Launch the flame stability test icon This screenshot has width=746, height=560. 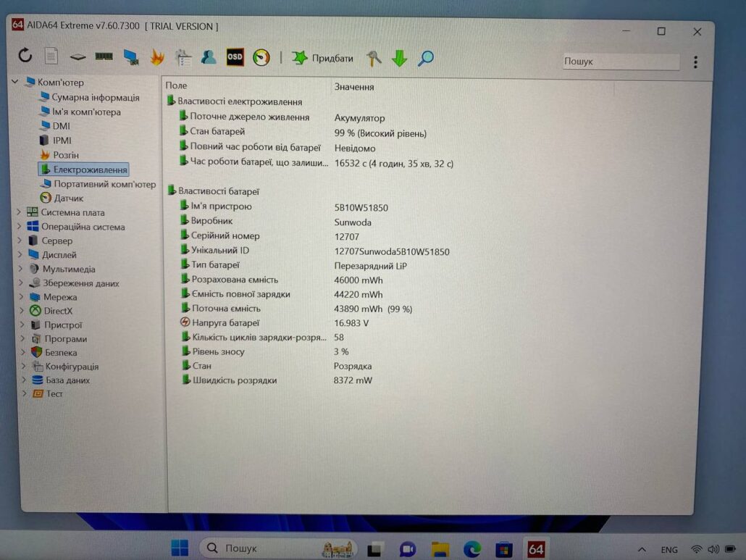tap(156, 57)
